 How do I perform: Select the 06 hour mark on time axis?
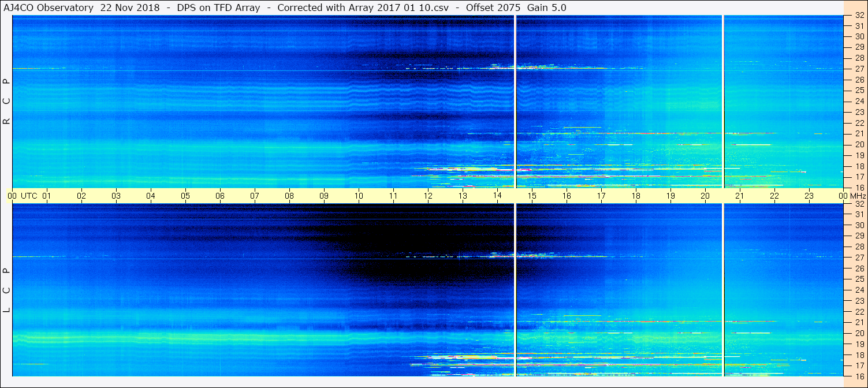coord(220,196)
